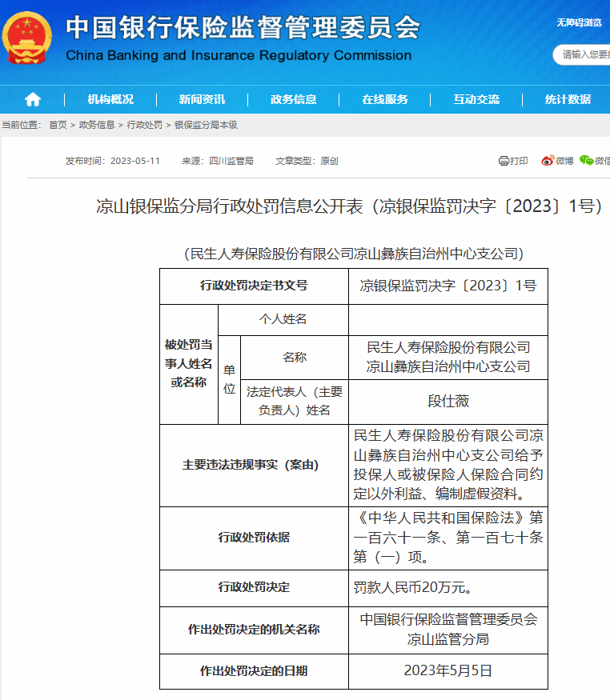Open the 互动交流 navigation item
The height and width of the screenshot is (700, 610).
[x=476, y=99]
